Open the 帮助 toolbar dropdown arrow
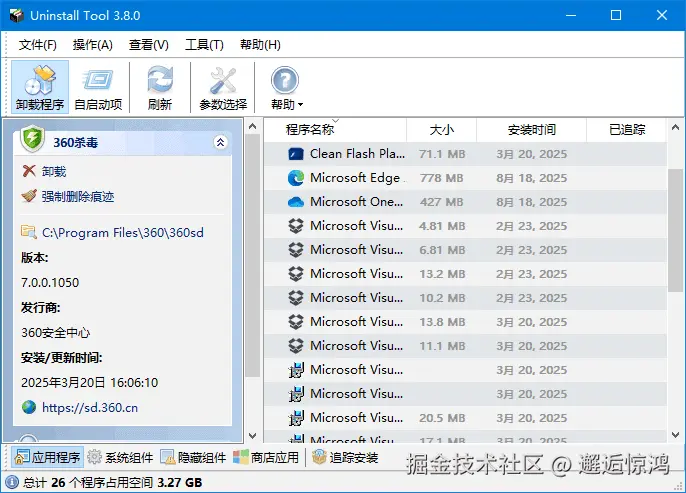 (301, 105)
